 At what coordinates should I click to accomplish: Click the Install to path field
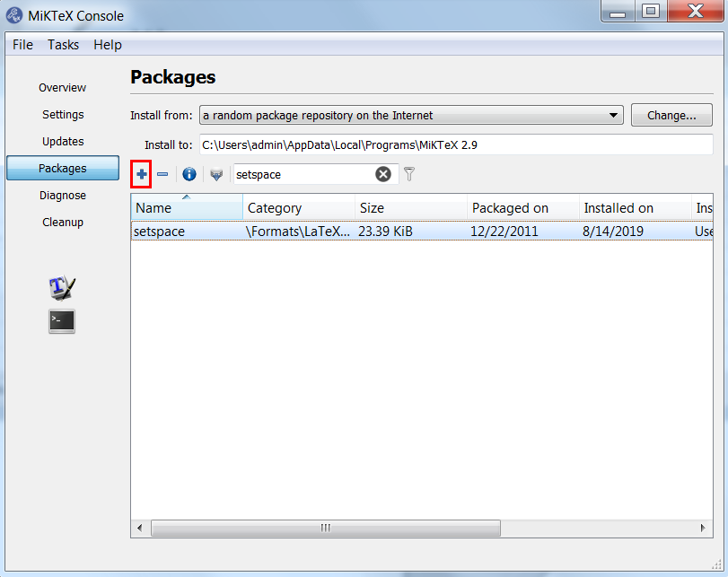456,144
